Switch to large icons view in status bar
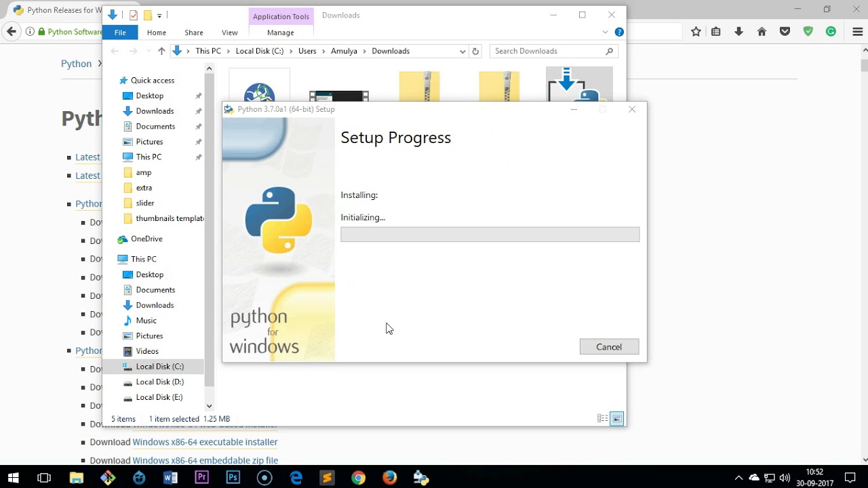Screen dimensions: 868x488 (x=617, y=419)
